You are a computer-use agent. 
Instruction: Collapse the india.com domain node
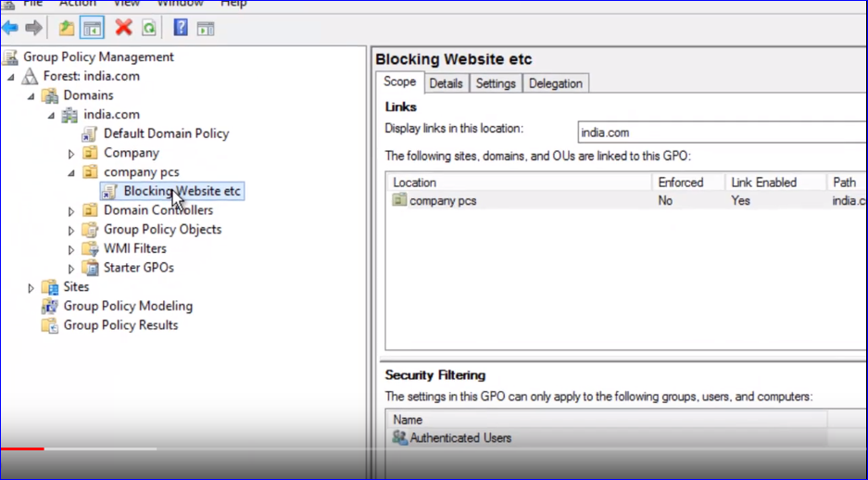pos(51,116)
